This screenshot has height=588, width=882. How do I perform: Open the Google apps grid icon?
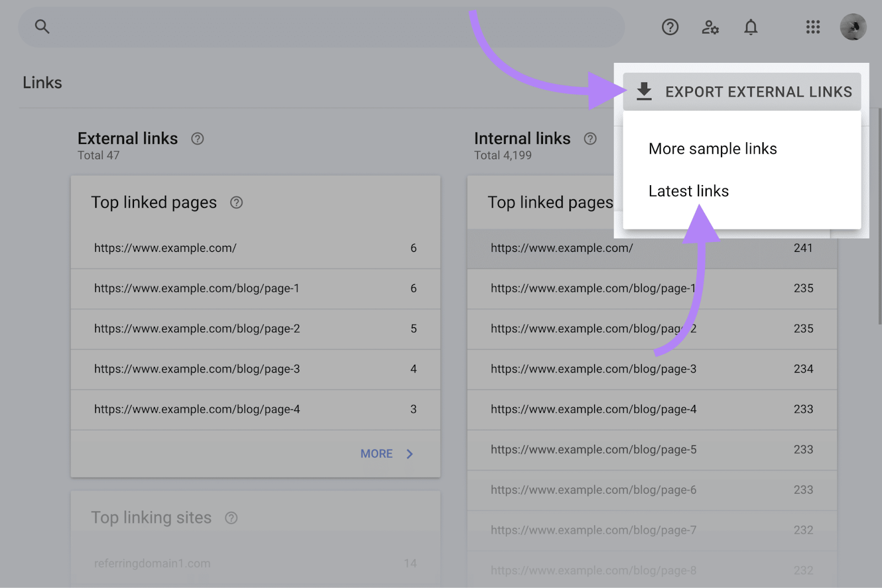pyautogui.click(x=813, y=27)
